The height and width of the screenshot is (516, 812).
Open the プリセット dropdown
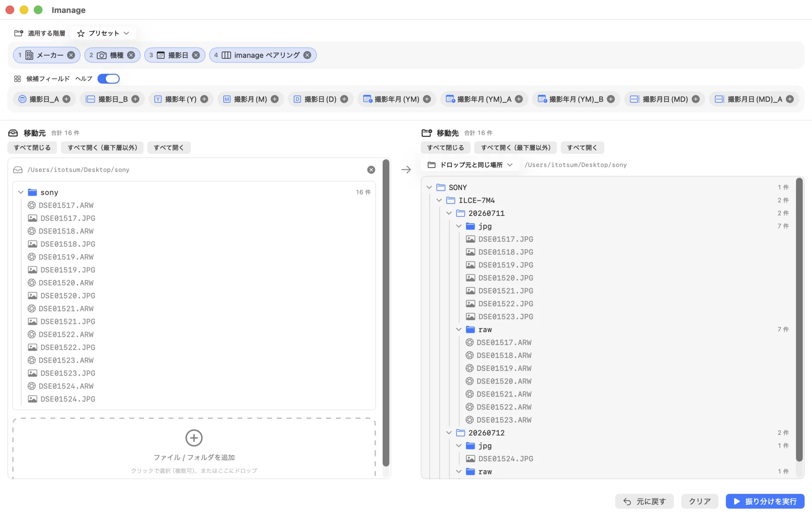click(x=104, y=33)
